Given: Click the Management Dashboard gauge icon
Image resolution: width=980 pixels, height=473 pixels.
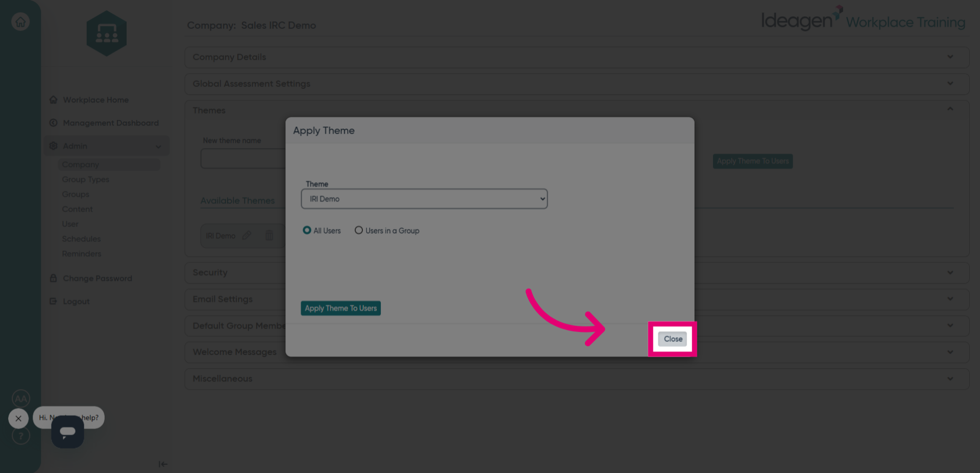Looking at the screenshot, I should click(x=53, y=123).
